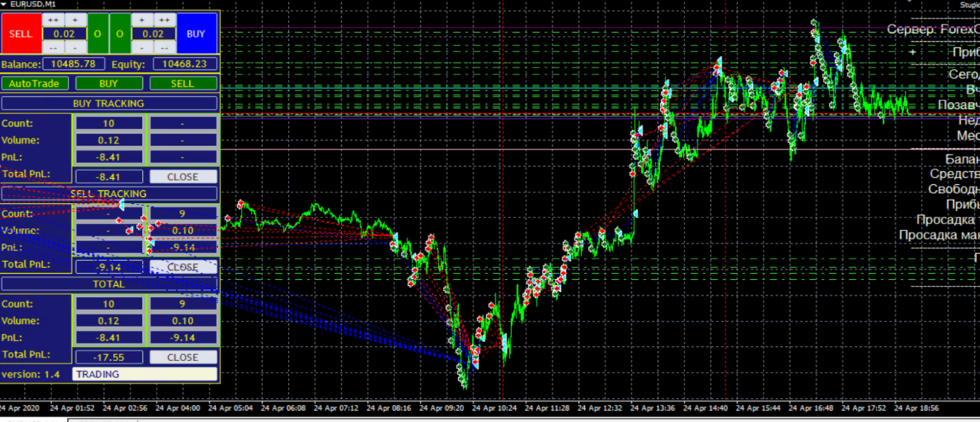Click the TOTAL section volume value 0.10
Viewport: 980px width, 422px height.
pos(182,321)
